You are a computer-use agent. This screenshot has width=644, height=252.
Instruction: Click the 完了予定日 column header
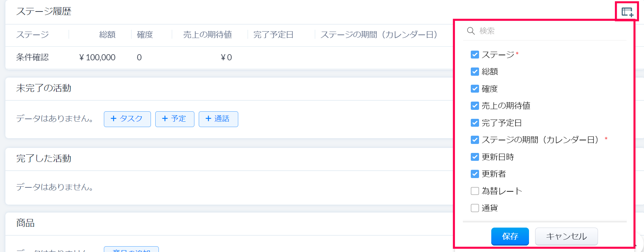tap(273, 35)
